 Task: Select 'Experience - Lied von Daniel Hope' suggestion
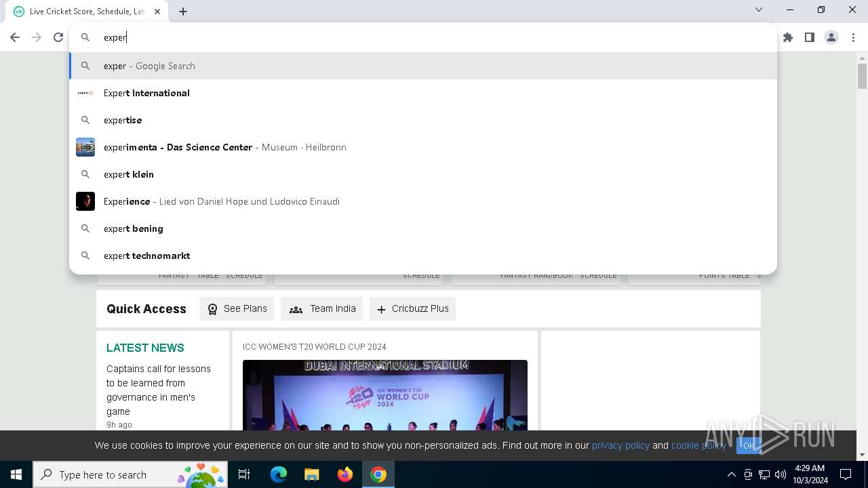click(x=423, y=201)
